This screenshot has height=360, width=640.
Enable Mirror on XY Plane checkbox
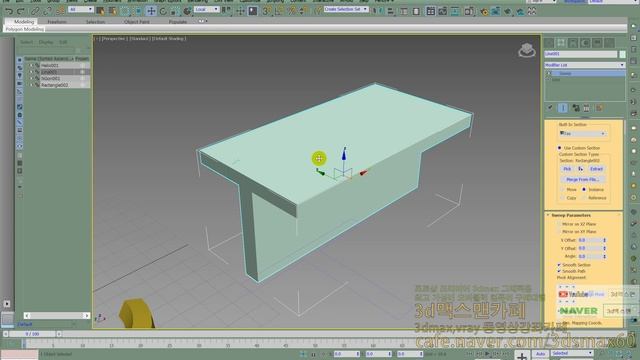559,231
